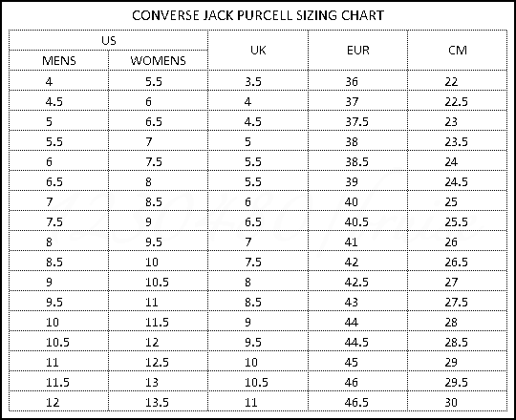Select the US column header

[x=109, y=40]
